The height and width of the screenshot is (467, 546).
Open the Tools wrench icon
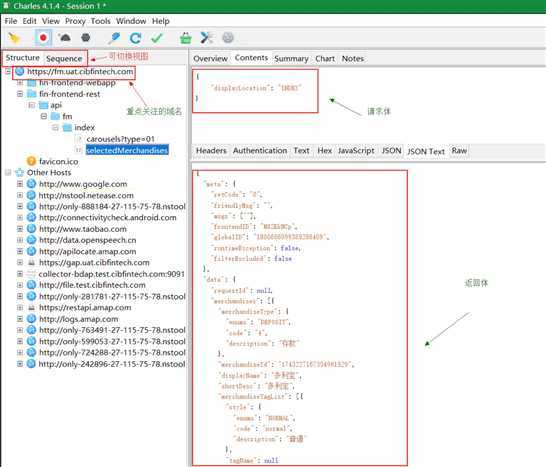207,38
